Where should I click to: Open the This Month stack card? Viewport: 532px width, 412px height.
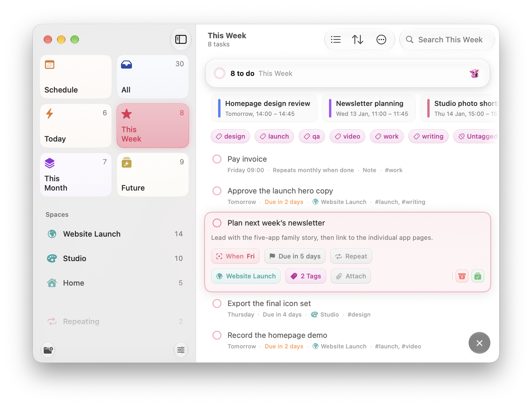tap(76, 175)
